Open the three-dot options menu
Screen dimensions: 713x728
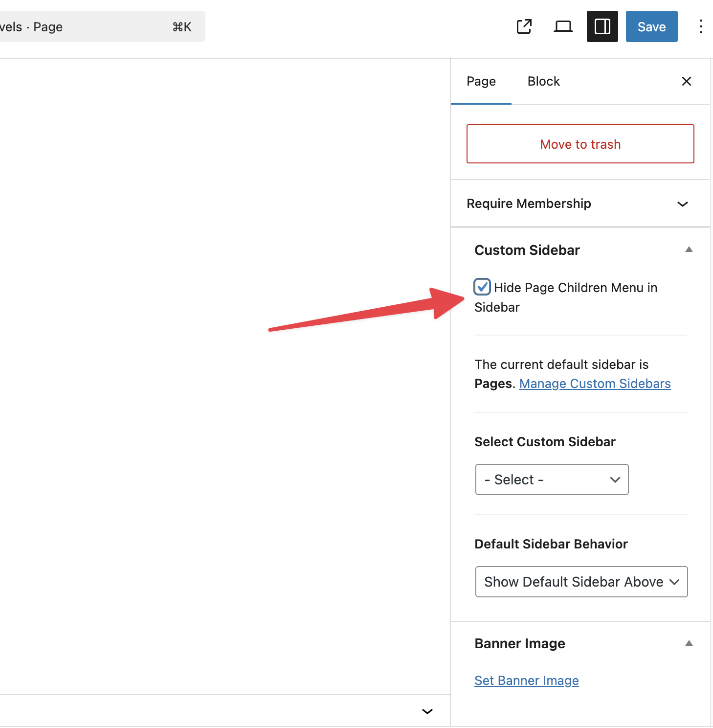coord(701,26)
